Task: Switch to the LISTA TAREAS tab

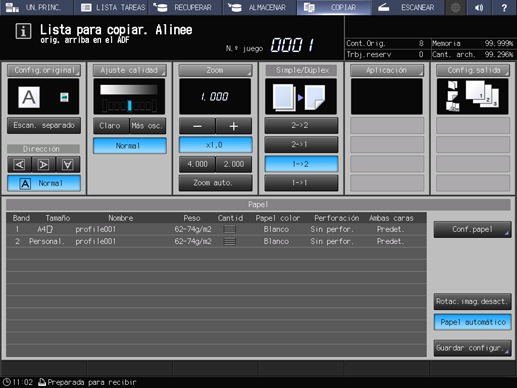Action: pyautogui.click(x=112, y=7)
